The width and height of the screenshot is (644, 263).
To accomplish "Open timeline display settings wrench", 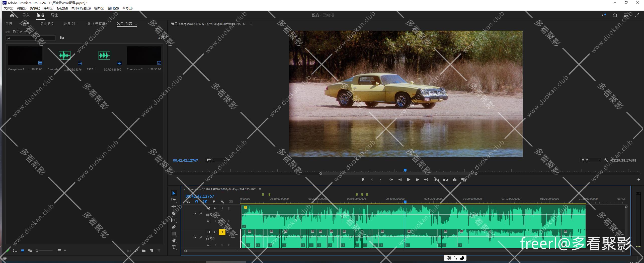I will point(222,202).
